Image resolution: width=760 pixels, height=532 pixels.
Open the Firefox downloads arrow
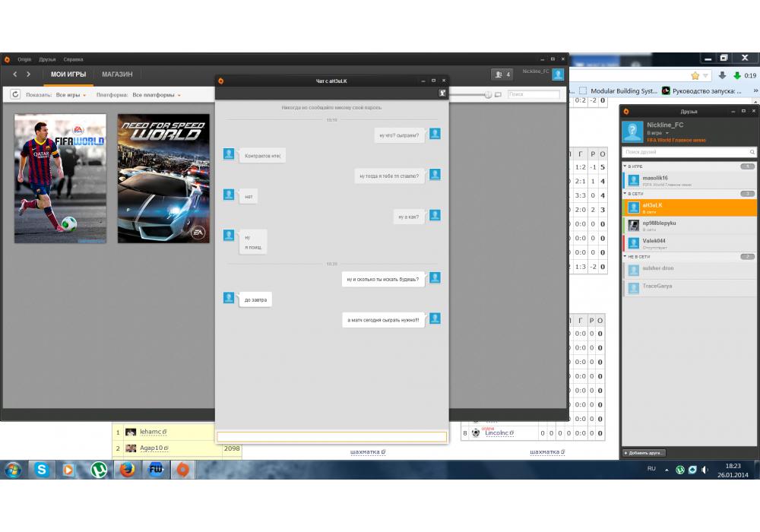pyautogui.click(x=722, y=75)
